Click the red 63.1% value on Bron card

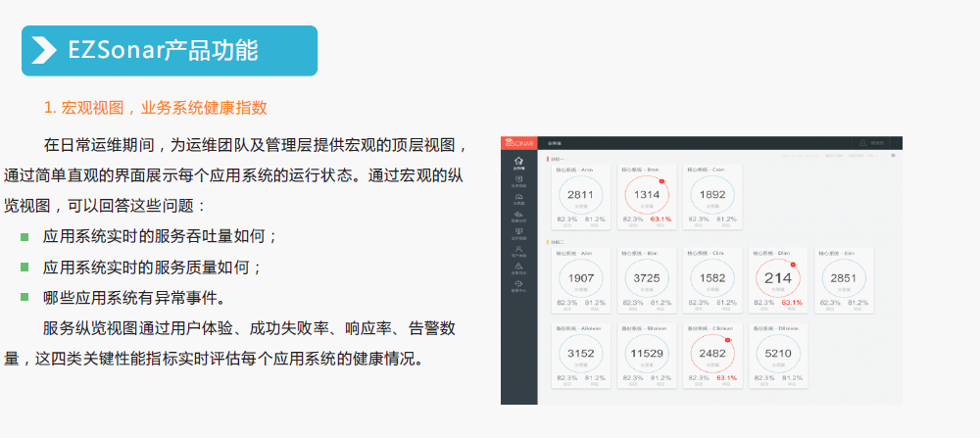click(661, 219)
